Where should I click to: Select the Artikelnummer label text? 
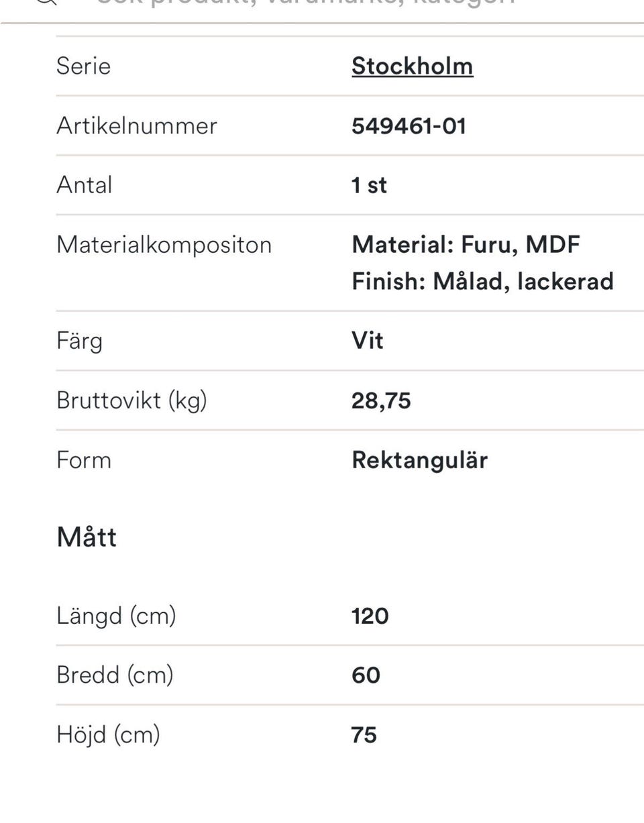coord(136,126)
